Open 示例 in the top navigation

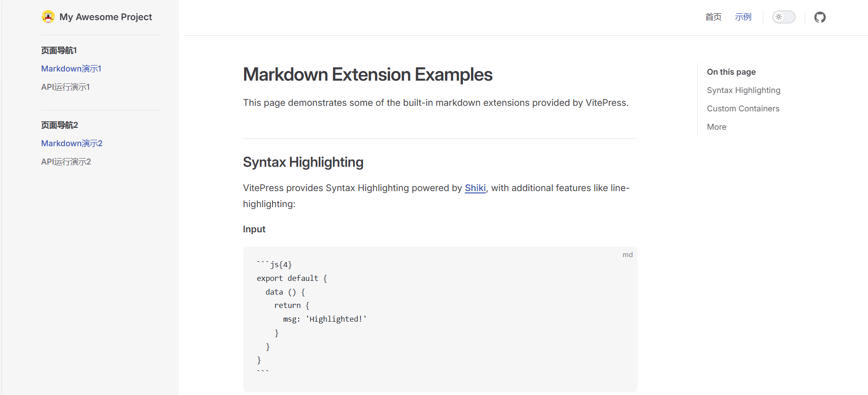pos(743,17)
